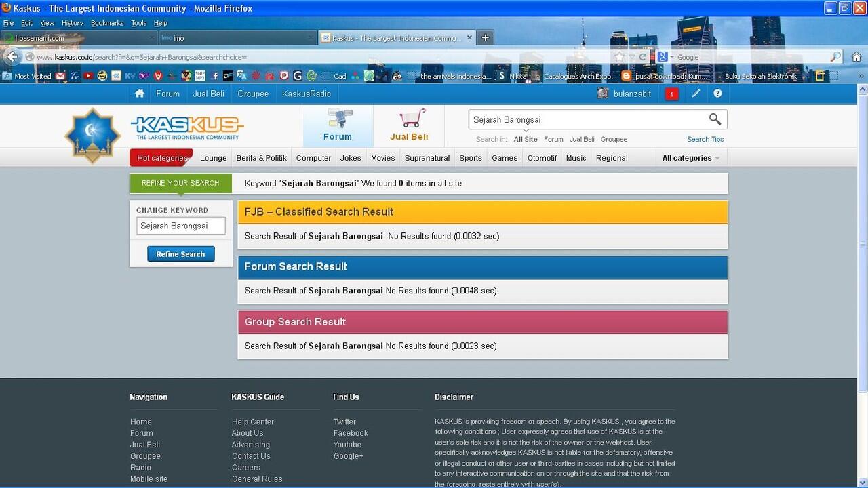The image size is (868, 488).
Task: Select the Jual Beli cart tab
Action: 409,125
